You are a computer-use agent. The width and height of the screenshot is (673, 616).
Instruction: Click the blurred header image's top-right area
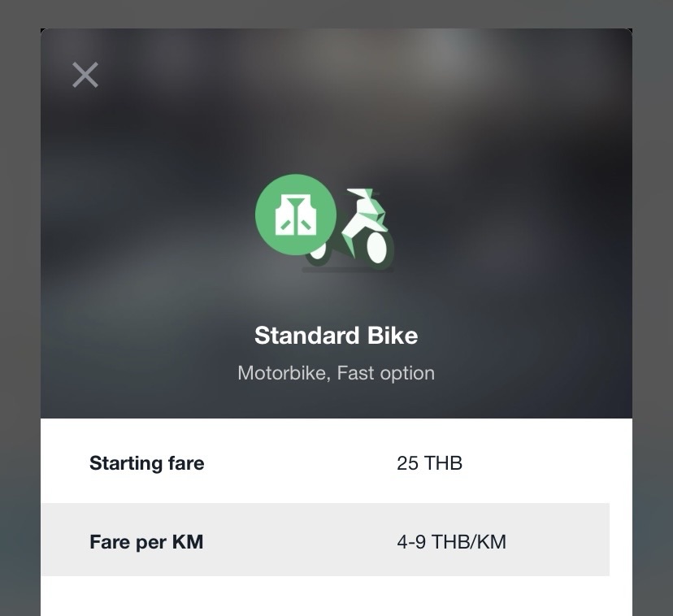(x=569, y=73)
